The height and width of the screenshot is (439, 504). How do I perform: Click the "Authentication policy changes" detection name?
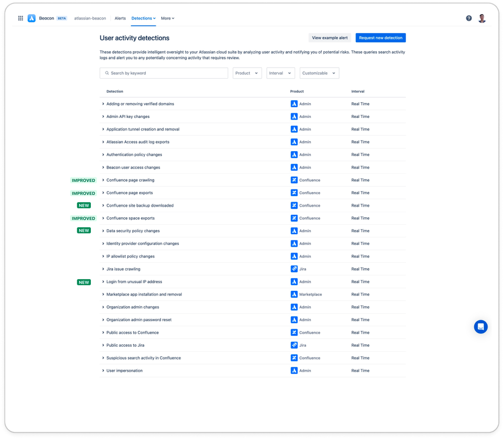134,154
